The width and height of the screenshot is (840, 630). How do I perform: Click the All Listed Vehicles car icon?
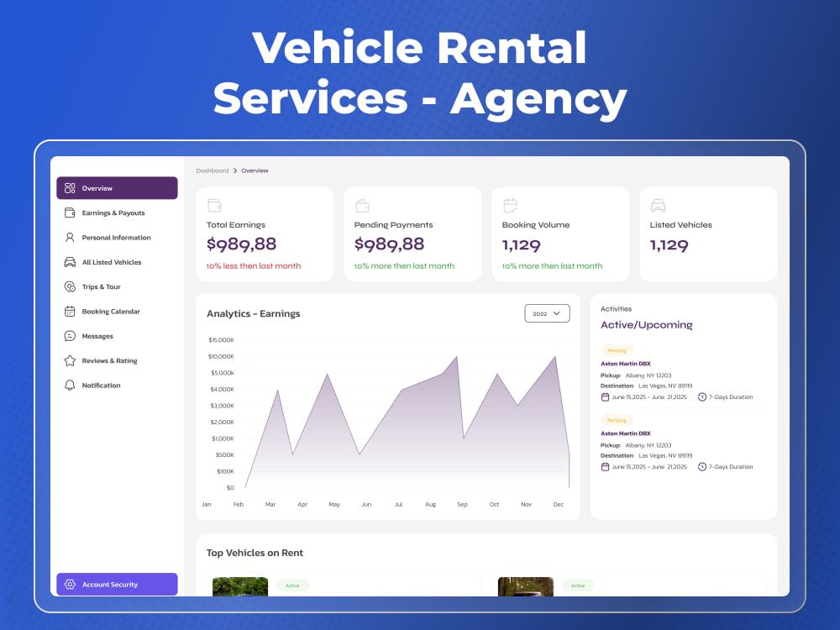[x=70, y=262]
